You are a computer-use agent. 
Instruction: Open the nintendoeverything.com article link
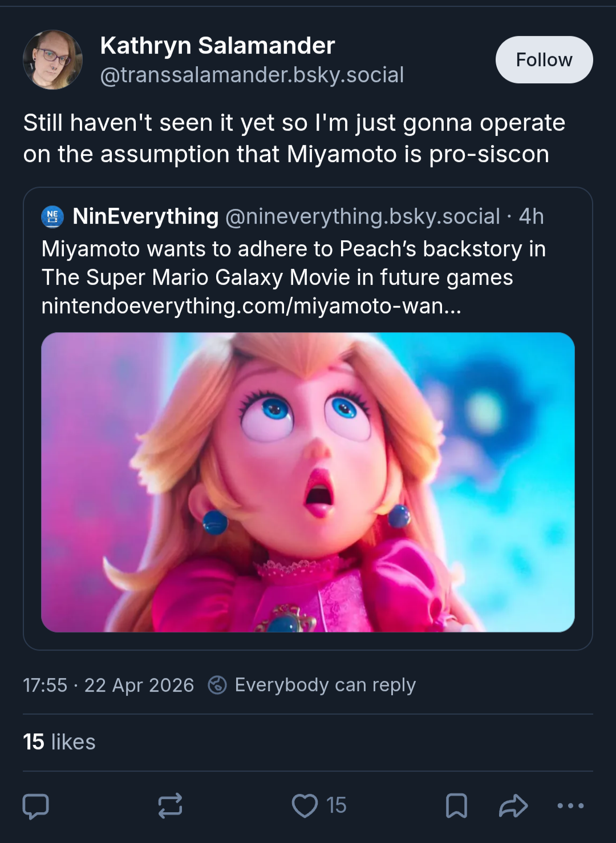(x=251, y=306)
